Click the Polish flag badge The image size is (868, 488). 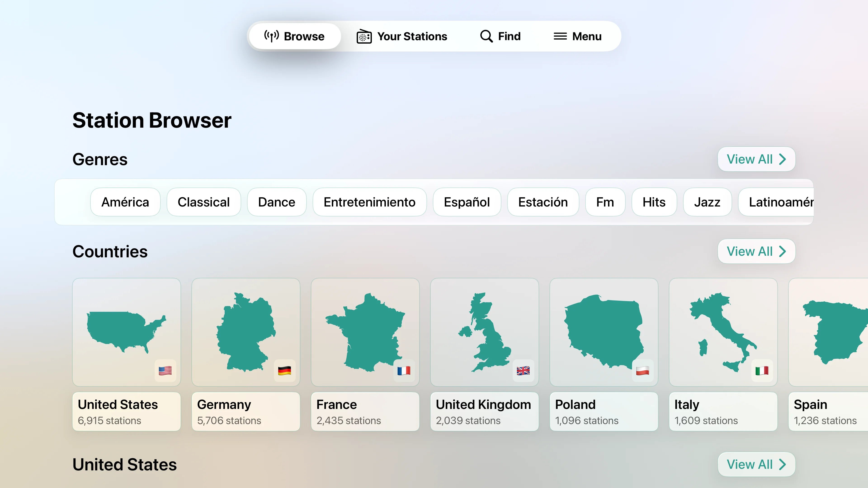click(x=642, y=371)
